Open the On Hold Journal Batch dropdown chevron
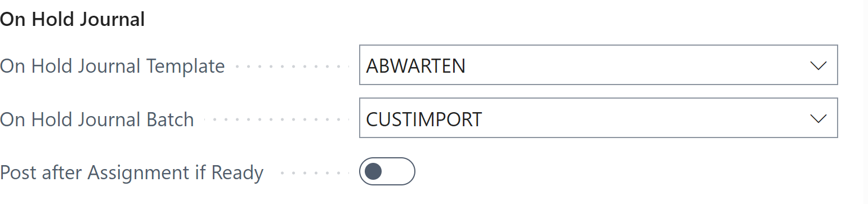The height and width of the screenshot is (204, 868). [817, 118]
